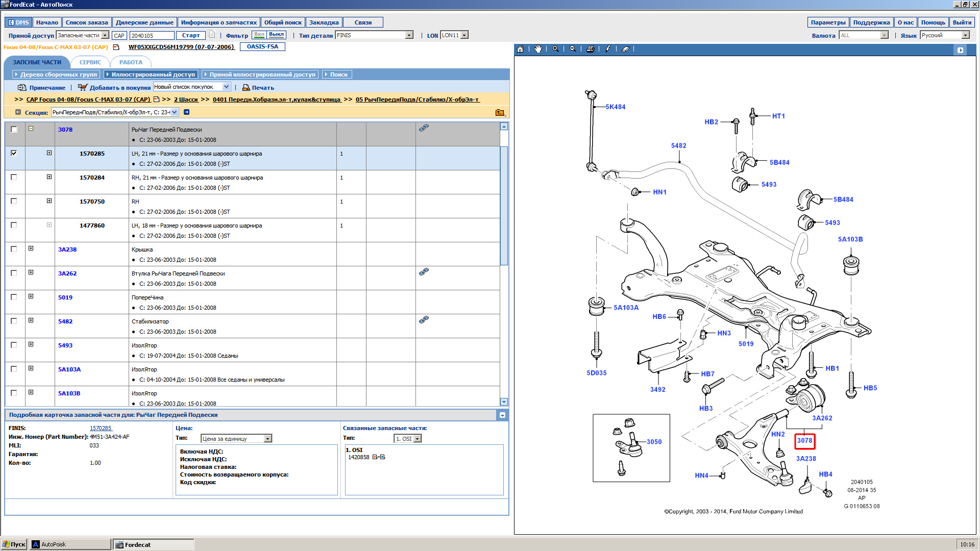Click breadcrumb 2 Шасси link
The width and height of the screenshot is (980, 551).
tap(186, 99)
